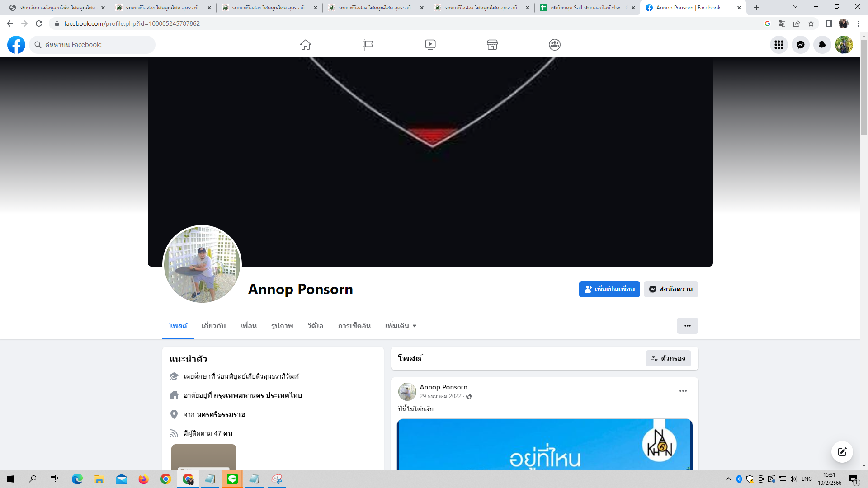Open the Watch video icon
Viewport: 868px width, 488px height.
tap(430, 45)
